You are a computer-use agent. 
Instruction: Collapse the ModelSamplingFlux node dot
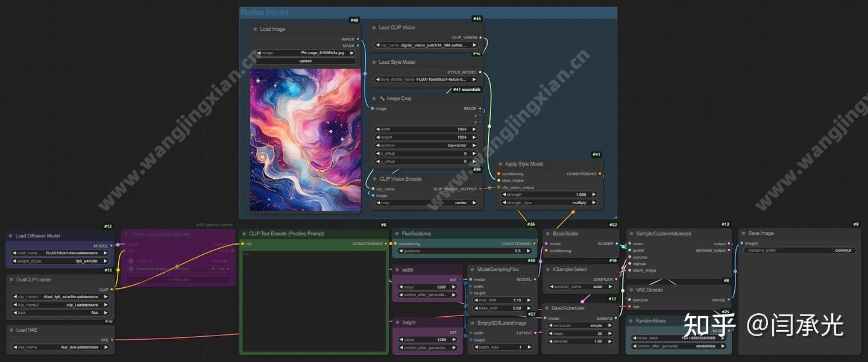pos(473,269)
